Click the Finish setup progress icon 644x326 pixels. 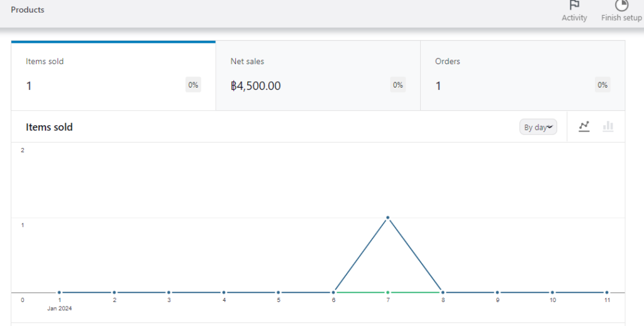click(x=621, y=6)
